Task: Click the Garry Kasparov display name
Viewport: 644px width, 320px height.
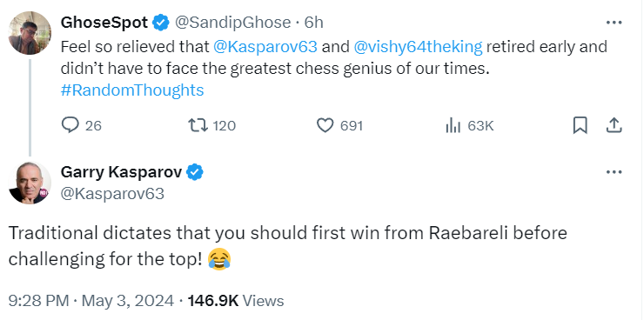Action: 121,172
